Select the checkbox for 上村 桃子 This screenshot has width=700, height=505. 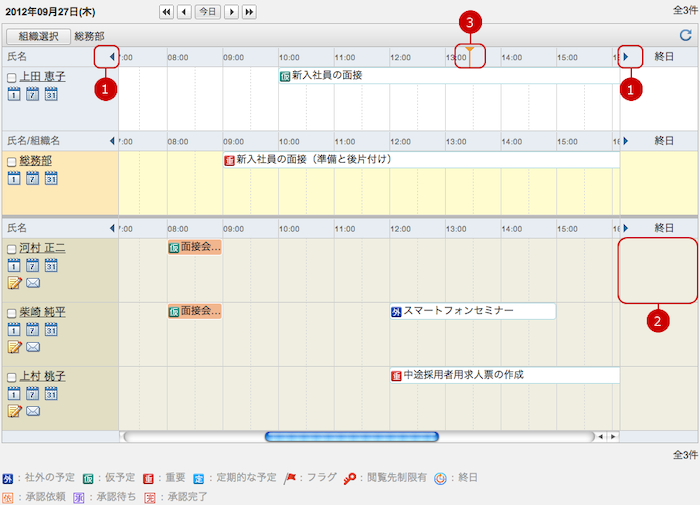[12, 377]
